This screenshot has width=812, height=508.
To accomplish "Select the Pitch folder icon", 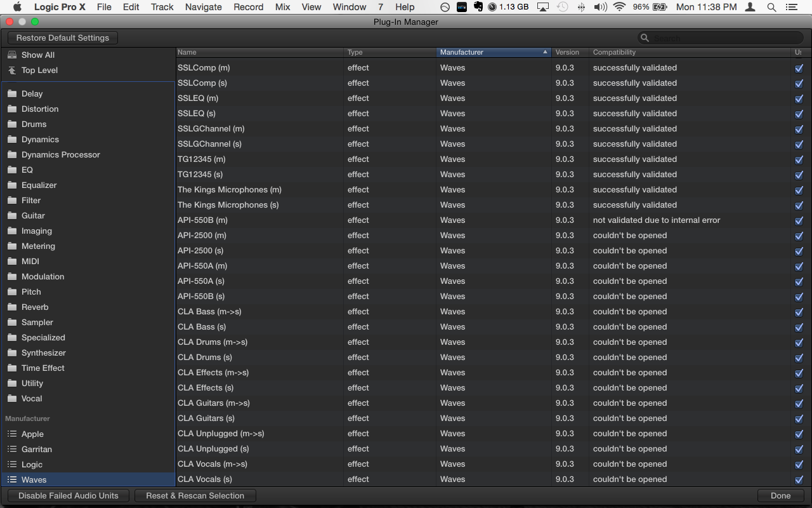I will 12,291.
